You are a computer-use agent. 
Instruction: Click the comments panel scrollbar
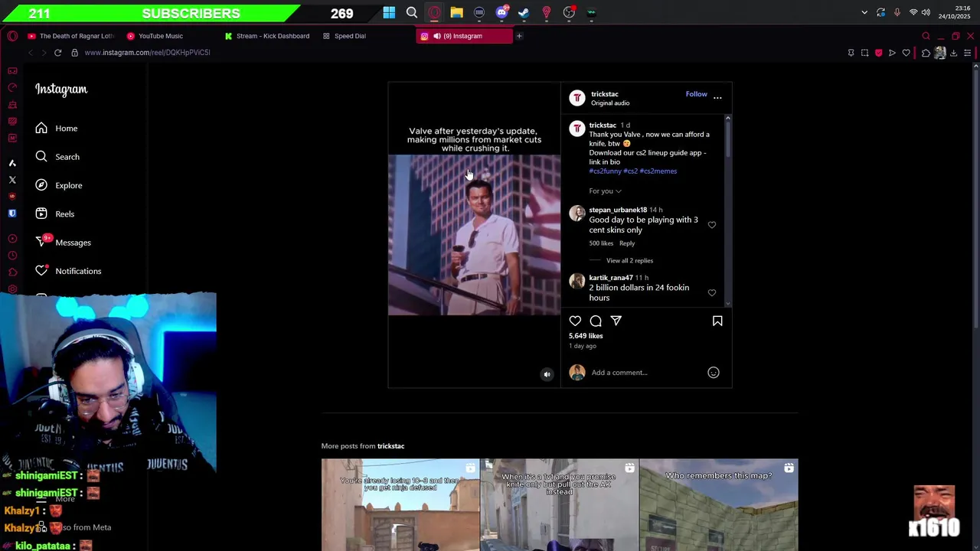(x=727, y=138)
